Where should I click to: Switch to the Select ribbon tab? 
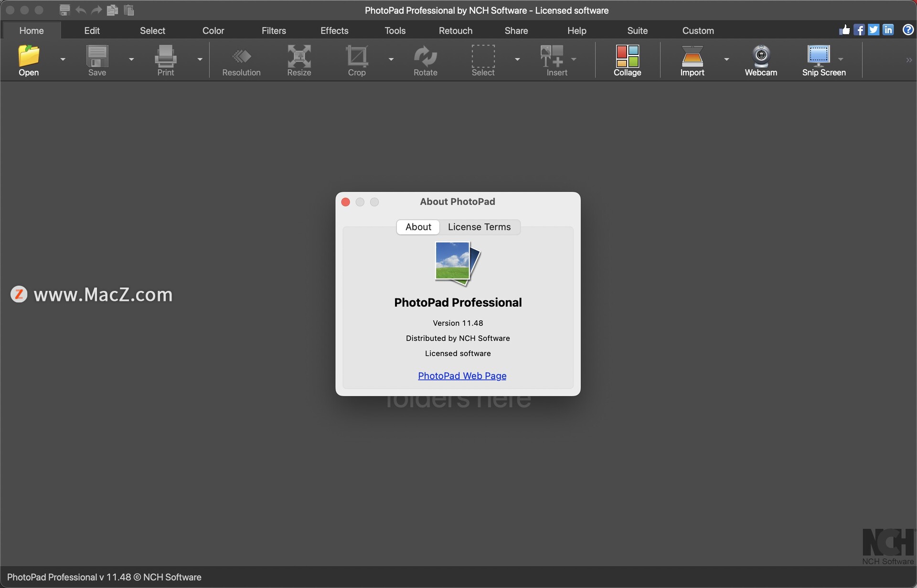[x=152, y=31]
